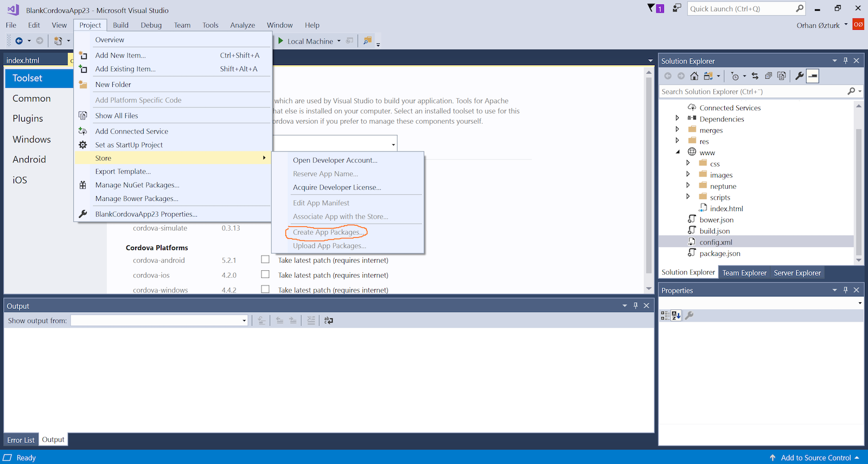The height and width of the screenshot is (464, 868).
Task: Click the Clear All output icon
Action: point(311,320)
